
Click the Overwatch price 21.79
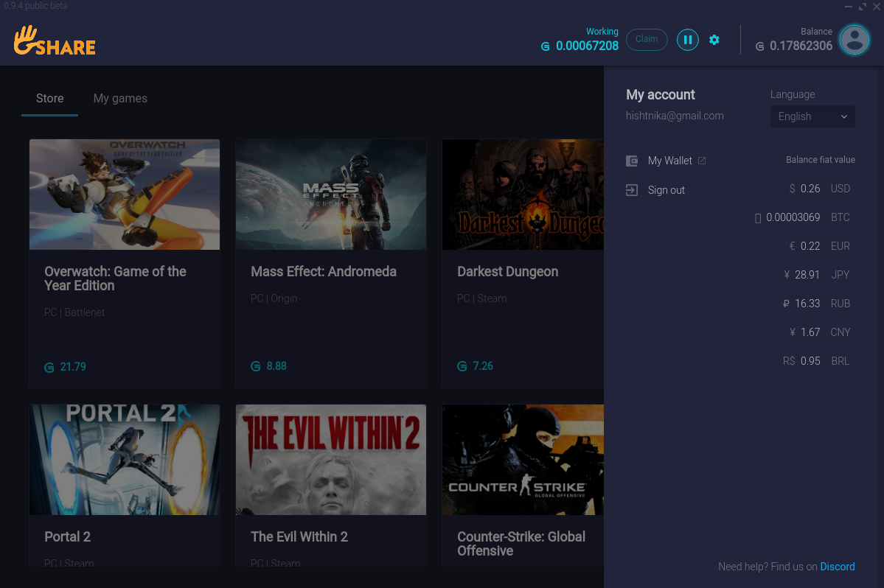73,367
